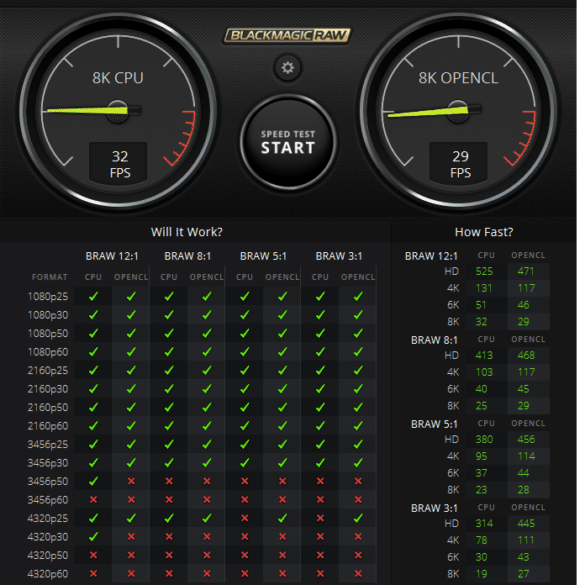
Task: Click 4320p25 BRAW 3:1 CPU red cross
Action: click(320, 518)
